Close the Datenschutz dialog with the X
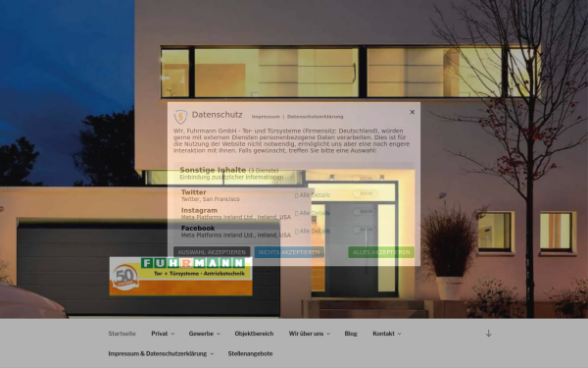The width and height of the screenshot is (588, 368). 413,112
